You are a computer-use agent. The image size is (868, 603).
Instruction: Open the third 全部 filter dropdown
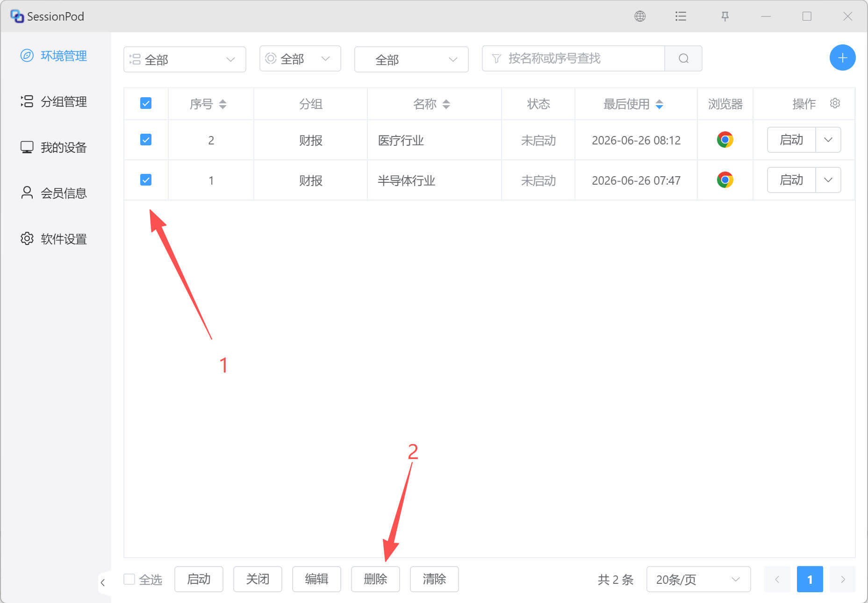tap(411, 59)
